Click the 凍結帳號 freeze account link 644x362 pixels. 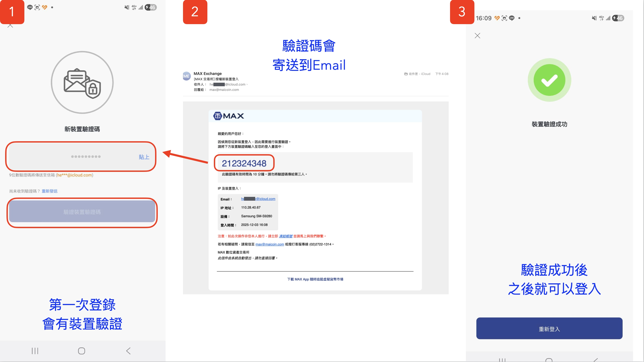[x=286, y=236]
